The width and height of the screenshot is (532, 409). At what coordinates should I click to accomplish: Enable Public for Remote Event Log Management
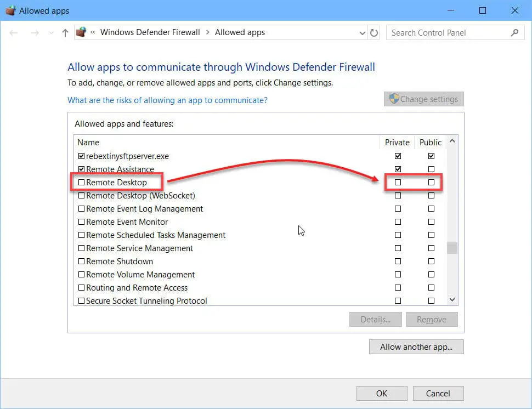[x=431, y=208]
